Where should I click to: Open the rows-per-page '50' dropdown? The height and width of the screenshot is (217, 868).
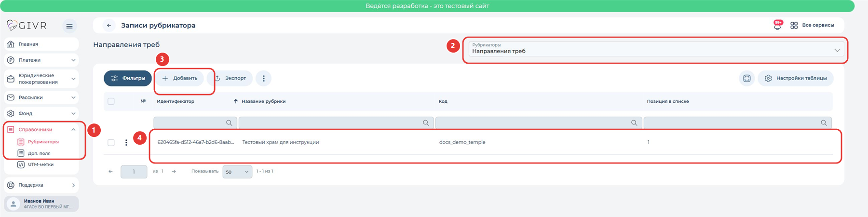[237, 172]
